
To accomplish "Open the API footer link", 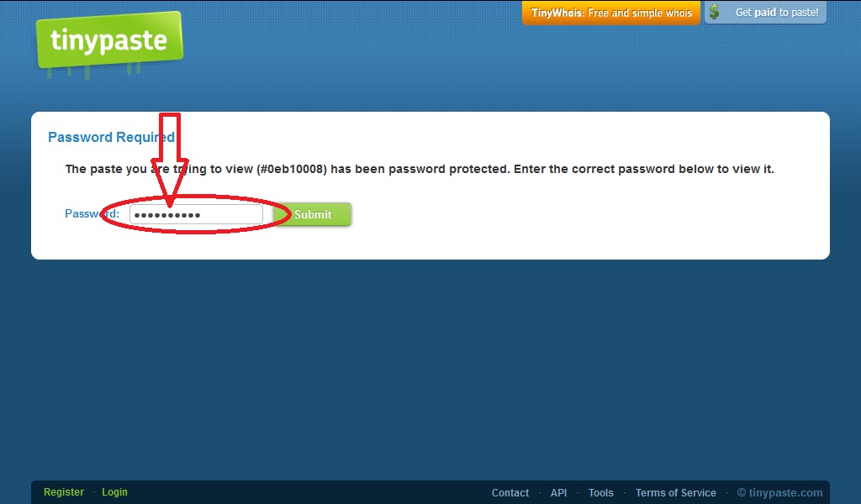I will click(558, 492).
